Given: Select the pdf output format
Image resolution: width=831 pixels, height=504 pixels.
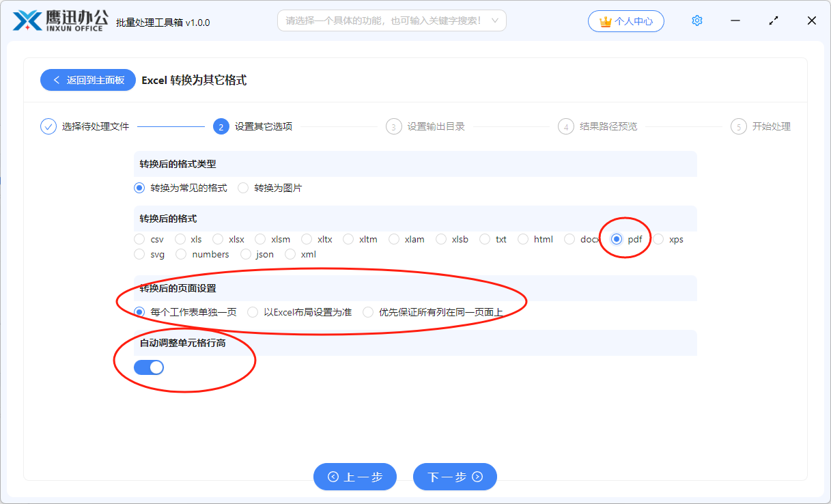Looking at the screenshot, I should [617, 239].
